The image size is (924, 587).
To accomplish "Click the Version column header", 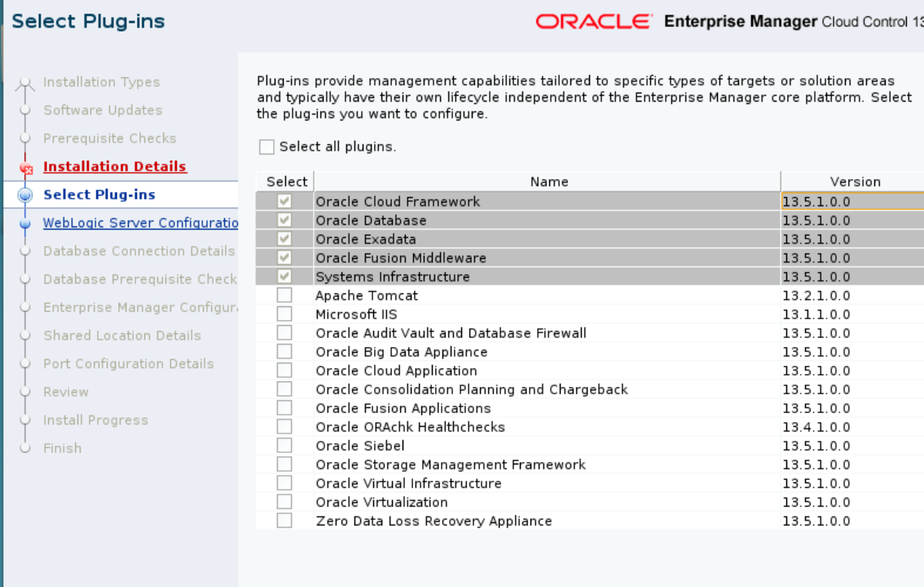I will [855, 181].
